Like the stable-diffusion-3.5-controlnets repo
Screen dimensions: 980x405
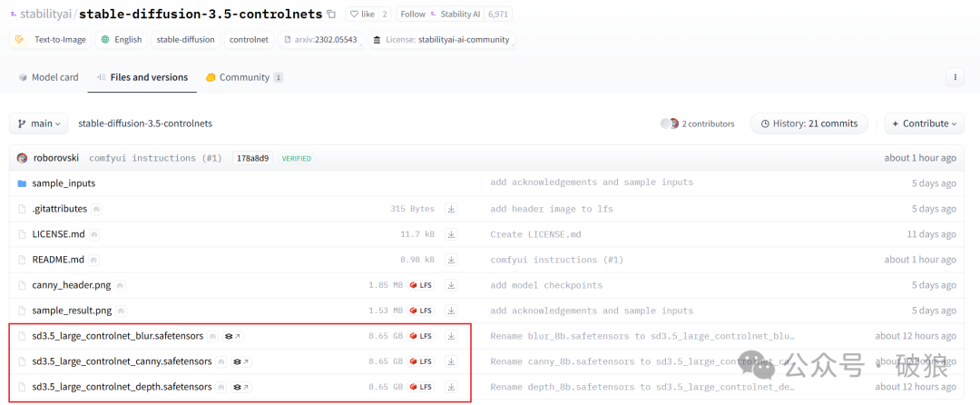(362, 14)
